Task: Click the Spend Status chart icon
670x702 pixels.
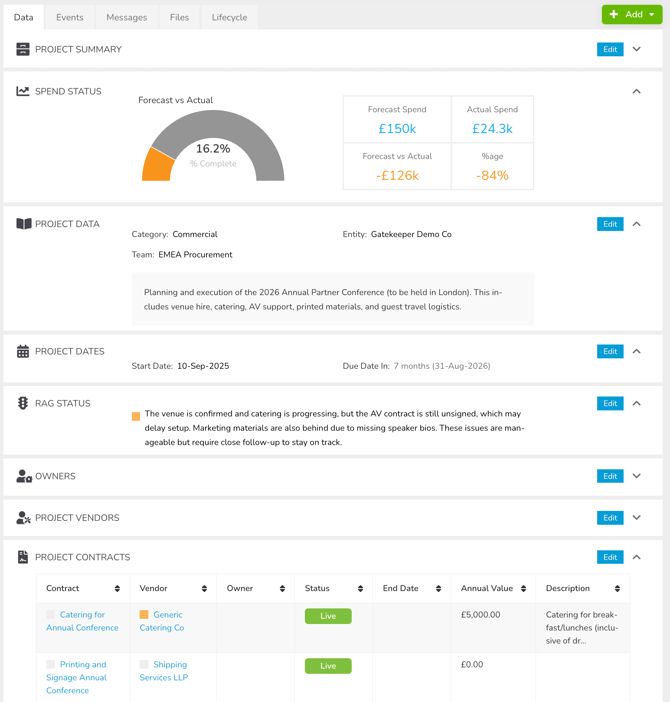Action: [23, 91]
